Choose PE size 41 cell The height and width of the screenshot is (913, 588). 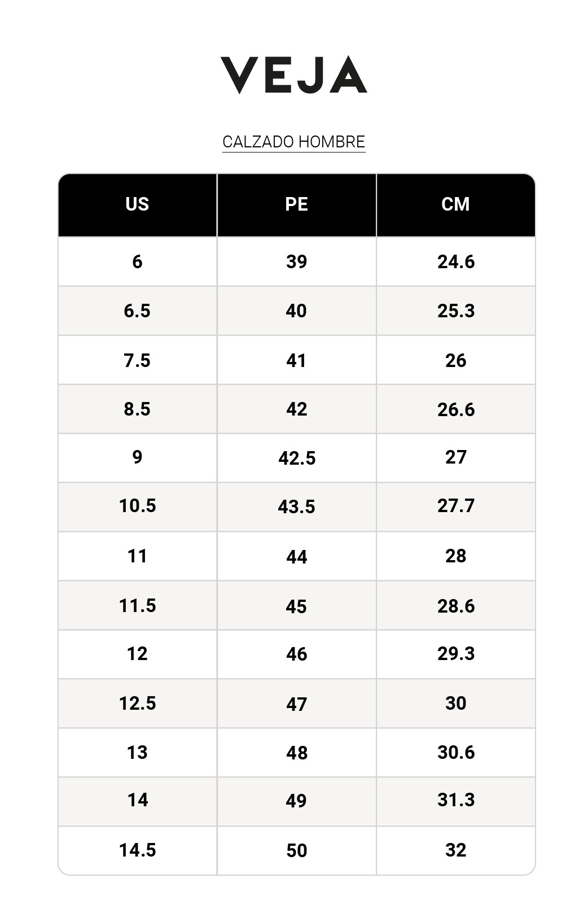296,360
